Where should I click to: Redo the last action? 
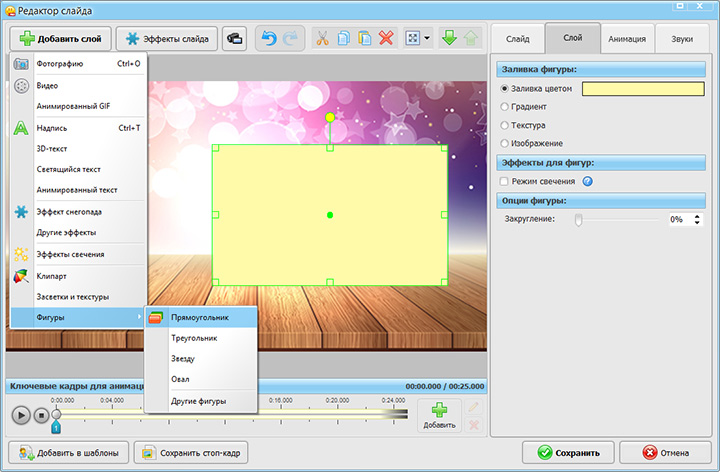coord(290,39)
